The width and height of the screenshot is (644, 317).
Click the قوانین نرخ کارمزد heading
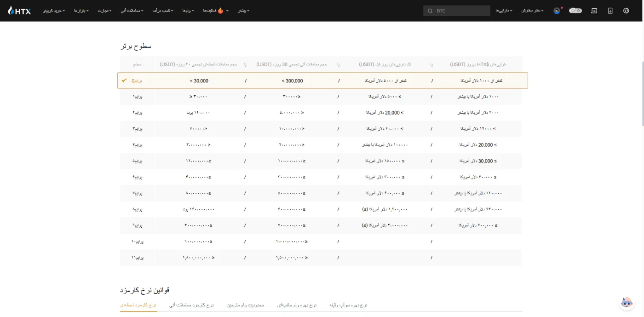point(145,290)
